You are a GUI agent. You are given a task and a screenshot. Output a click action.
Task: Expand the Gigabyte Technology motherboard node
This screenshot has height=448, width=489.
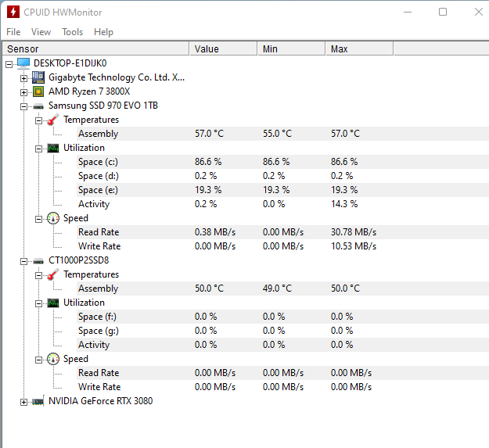pos(23,78)
